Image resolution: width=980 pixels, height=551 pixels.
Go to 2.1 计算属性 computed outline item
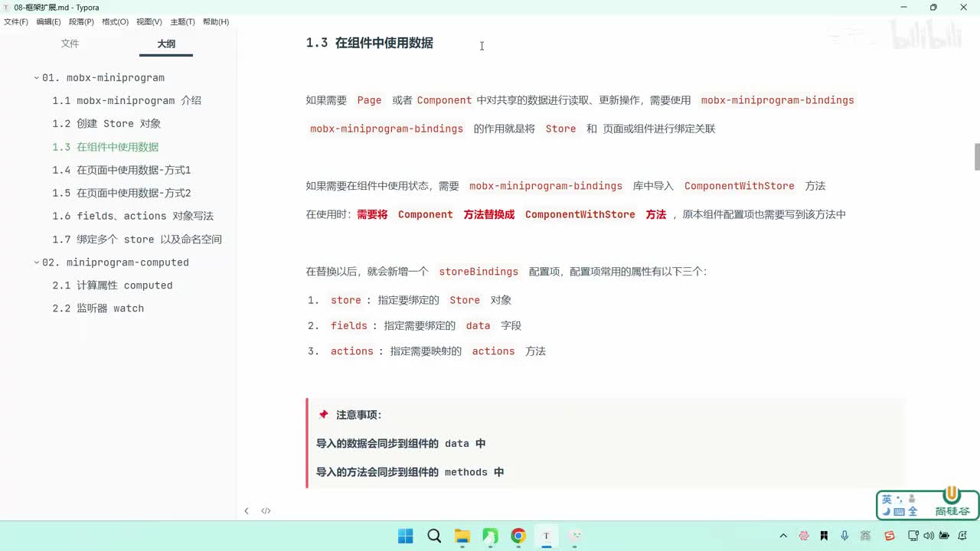[113, 285]
